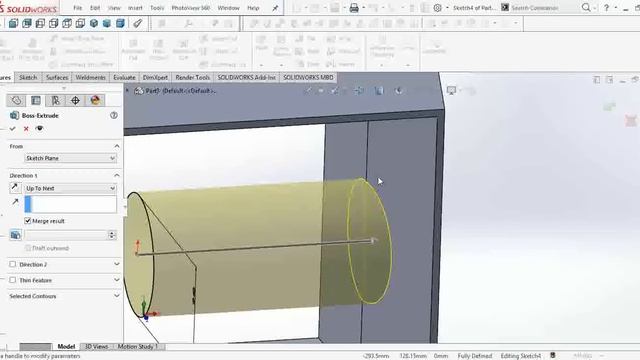Click the Display Style icon in viewport toolbar
640x360 pixels.
[x=379, y=91]
